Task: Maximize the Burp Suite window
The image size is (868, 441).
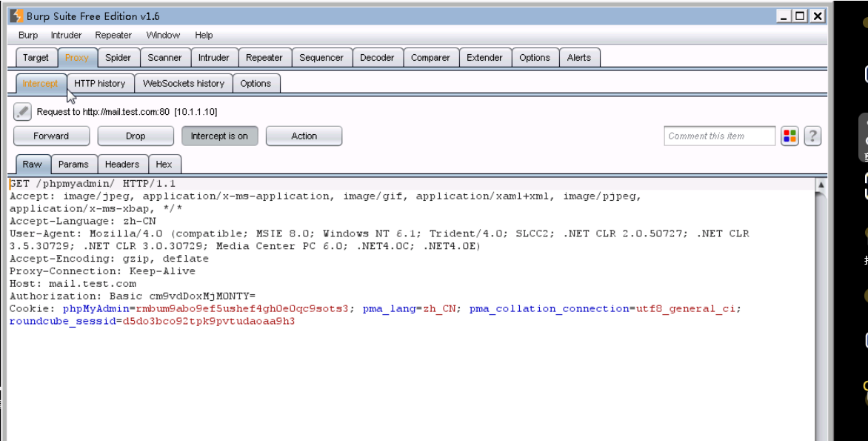Action: [801, 16]
